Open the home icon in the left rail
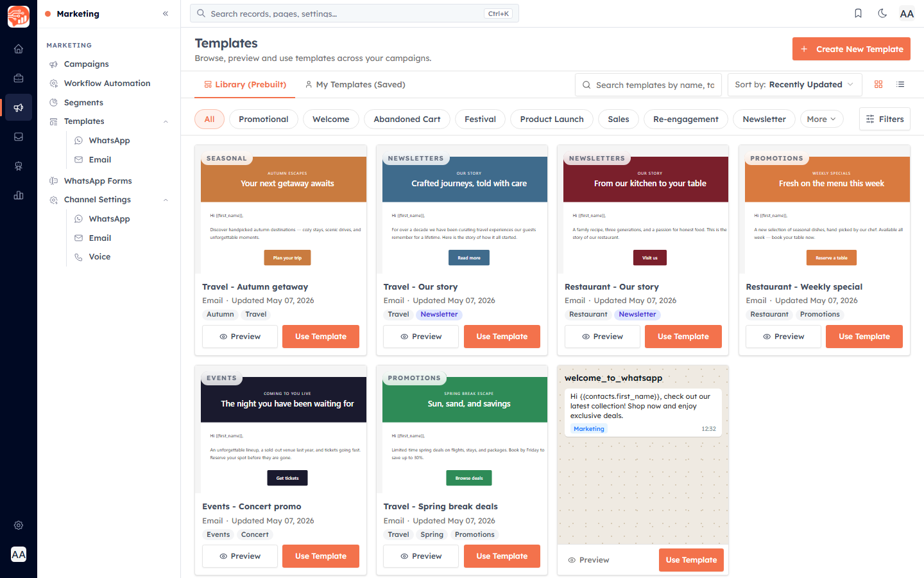The width and height of the screenshot is (924, 578). pyautogui.click(x=19, y=49)
